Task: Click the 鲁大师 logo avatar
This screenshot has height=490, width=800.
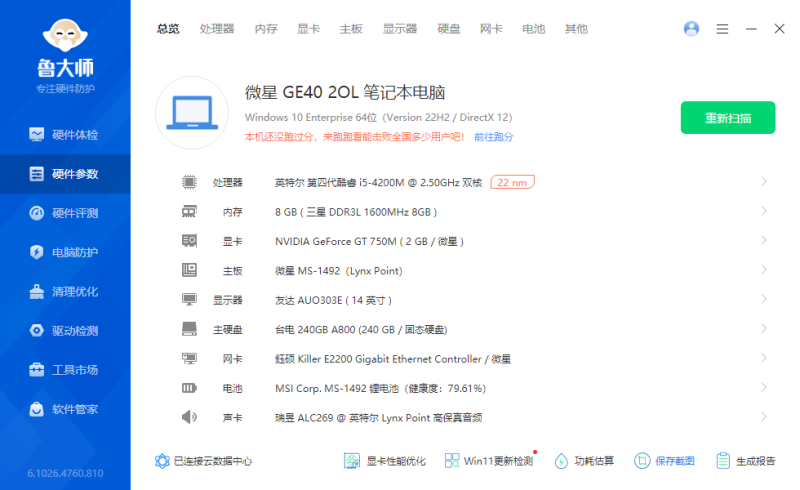Action: coord(65,35)
